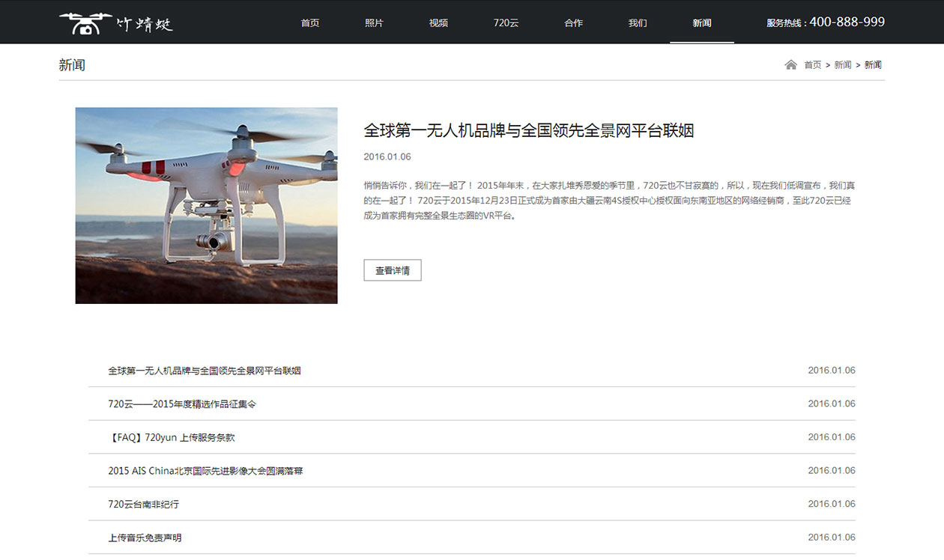Select the 合作 menu item
This screenshot has height=560, width=944.
[x=573, y=23]
